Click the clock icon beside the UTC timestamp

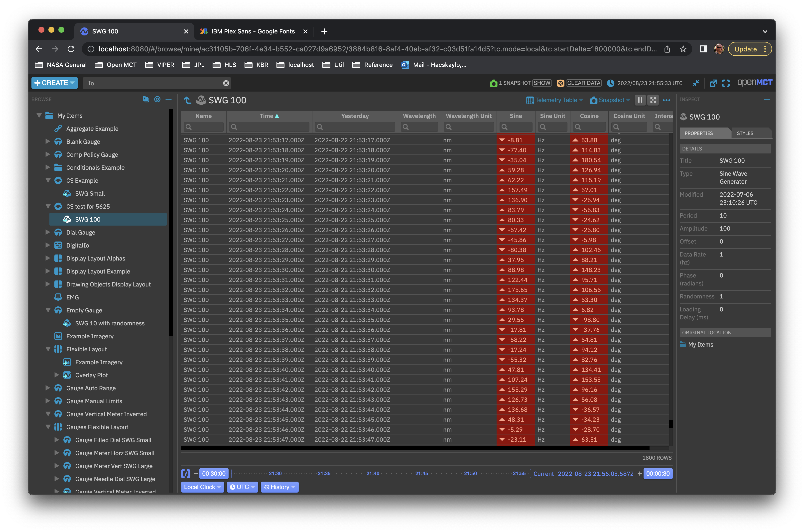point(611,83)
